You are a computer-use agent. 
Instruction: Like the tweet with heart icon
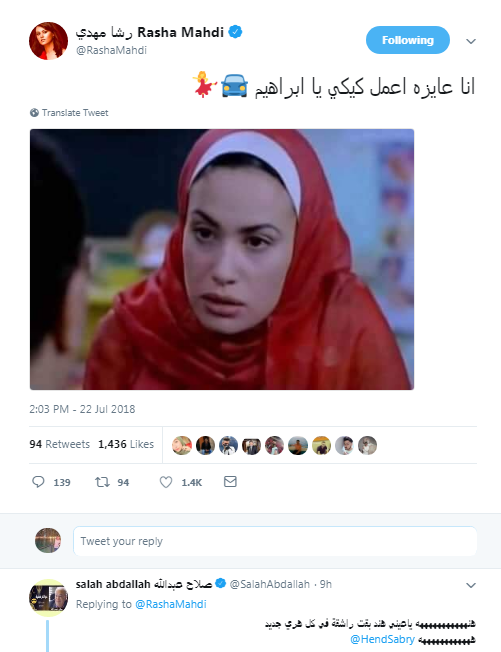pos(166,482)
